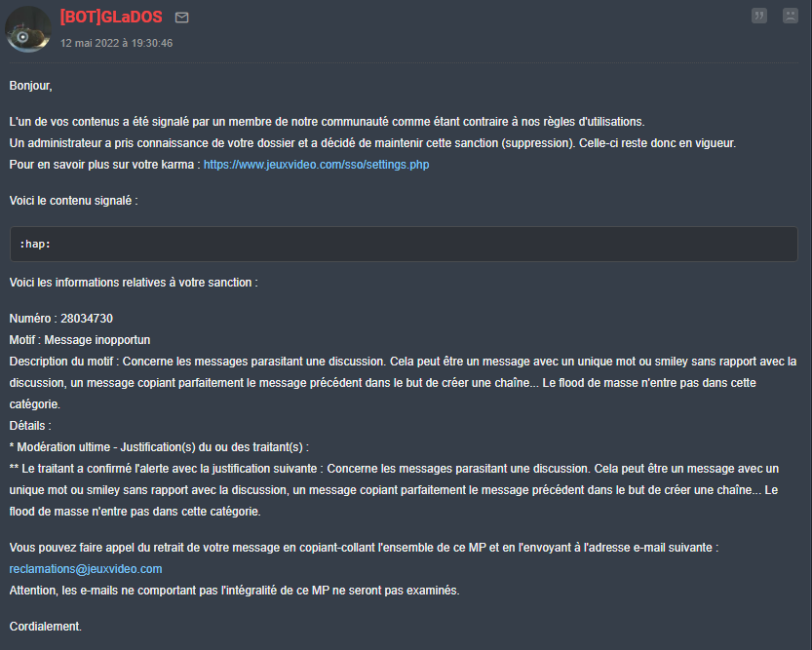Click the Cordialement sign-off text
The image size is (812, 650).
(46, 627)
